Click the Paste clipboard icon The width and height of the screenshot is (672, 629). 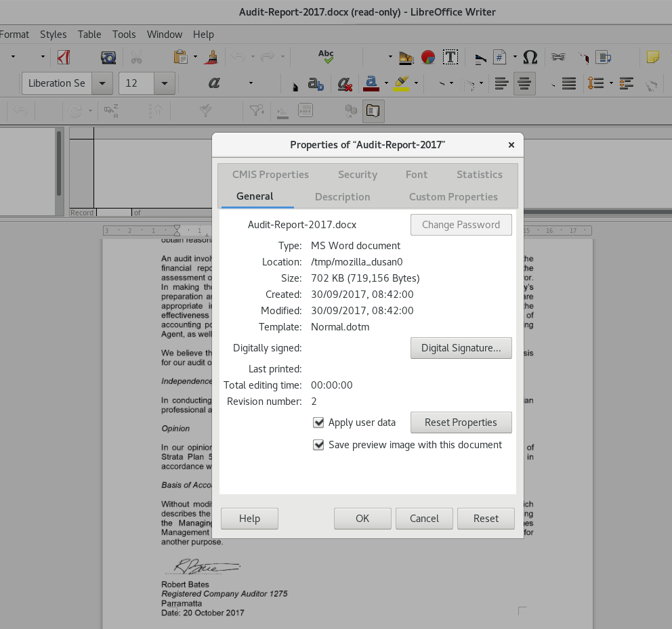180,57
